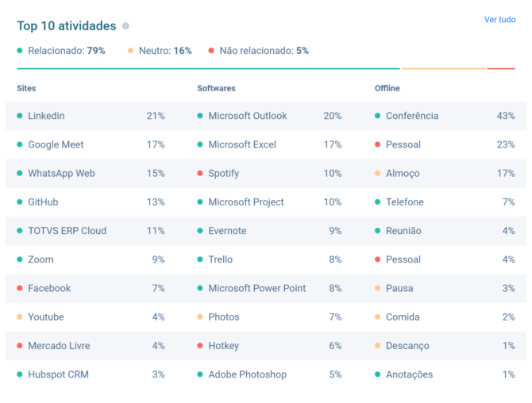Image resolution: width=532 pixels, height=403 pixels.
Task: Click the red dot beside Hotkey
Action: click(x=200, y=345)
